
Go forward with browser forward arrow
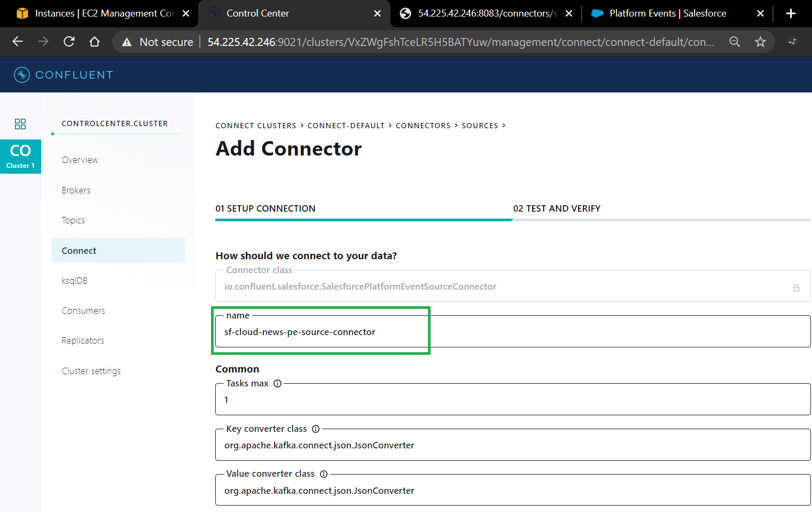coord(43,42)
